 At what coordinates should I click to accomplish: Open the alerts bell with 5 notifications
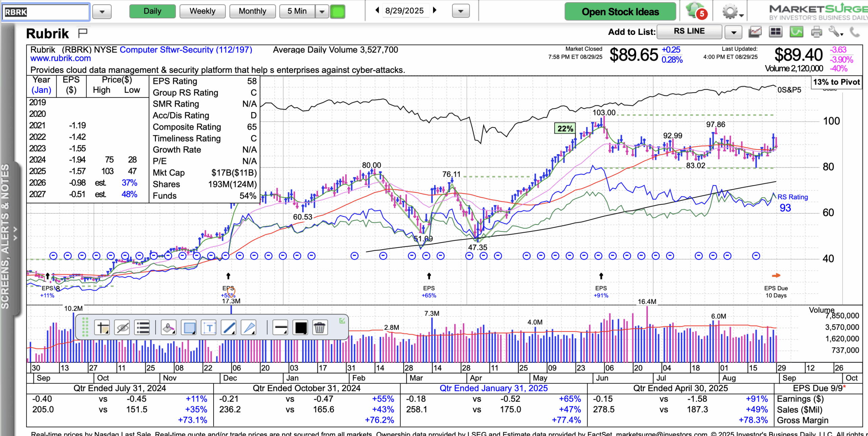(x=695, y=11)
